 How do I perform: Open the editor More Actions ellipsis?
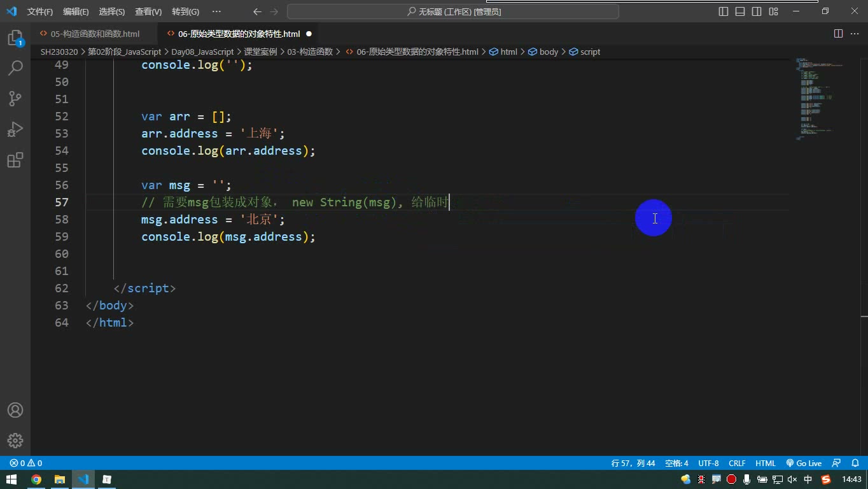tap(855, 34)
